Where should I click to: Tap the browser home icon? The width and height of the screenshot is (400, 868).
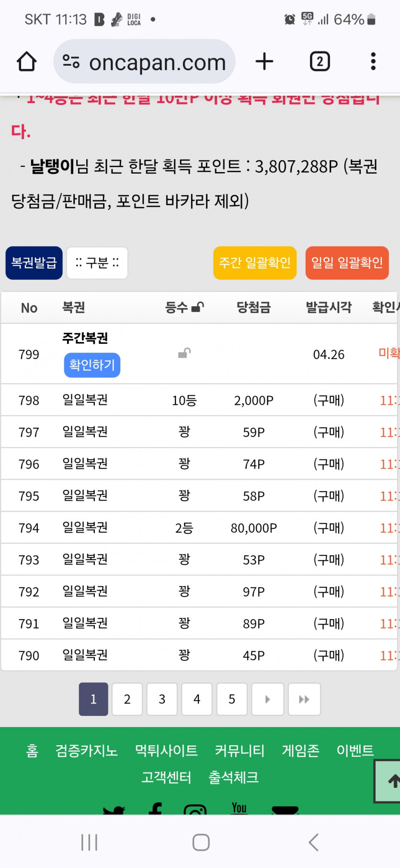[x=26, y=62]
